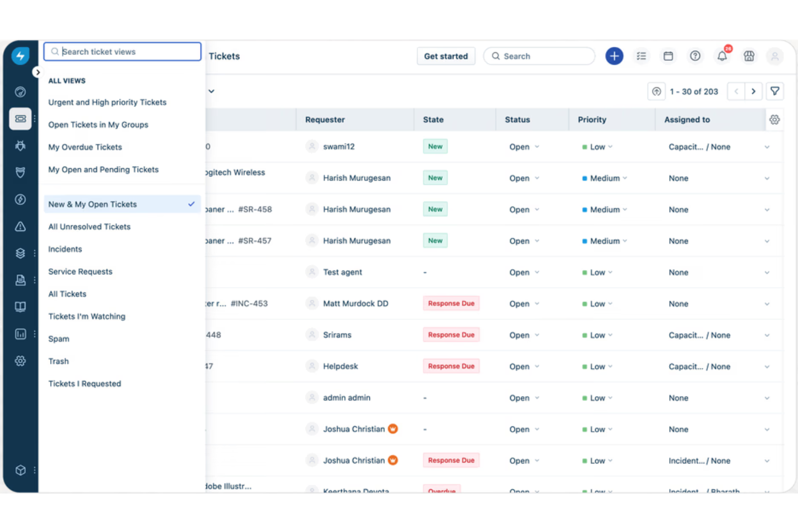Type in the Search ticket views field
This screenshot has height=532, width=798.
click(x=122, y=51)
